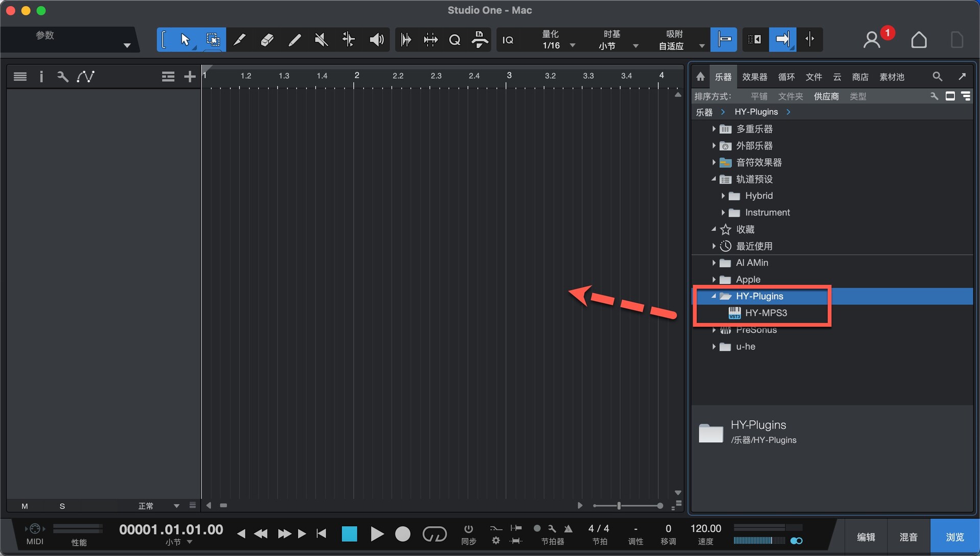Sort browser by 文件夹
The height and width of the screenshot is (556, 980).
[x=790, y=96]
